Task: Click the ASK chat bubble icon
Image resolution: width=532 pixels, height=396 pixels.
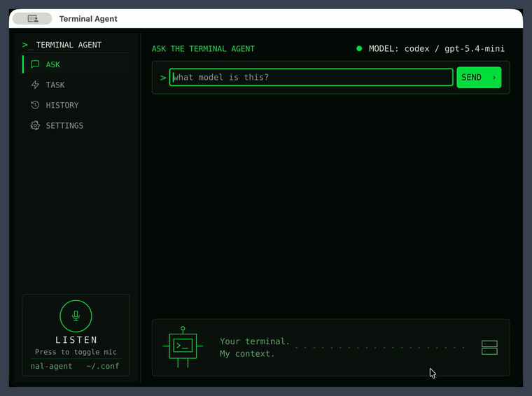Action: coord(35,64)
